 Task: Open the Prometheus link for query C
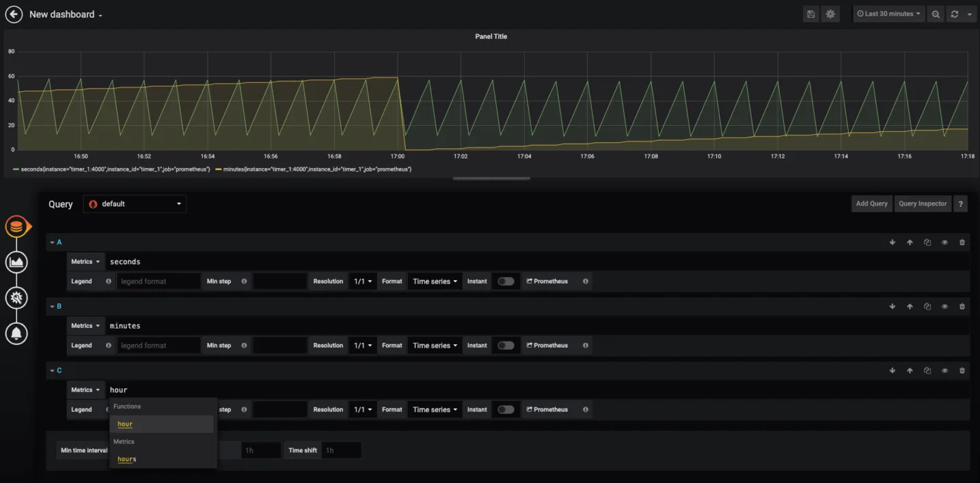click(x=547, y=410)
